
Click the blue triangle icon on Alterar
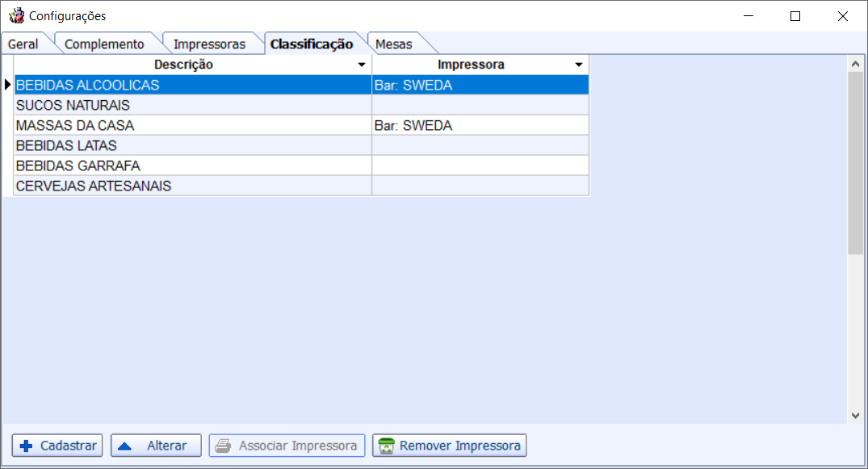125,446
